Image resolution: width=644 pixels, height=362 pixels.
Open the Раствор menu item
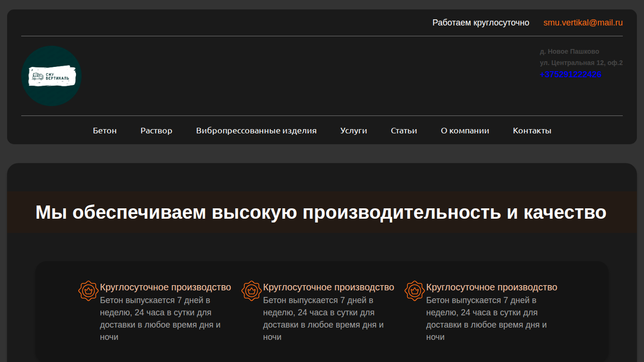[157, 131]
